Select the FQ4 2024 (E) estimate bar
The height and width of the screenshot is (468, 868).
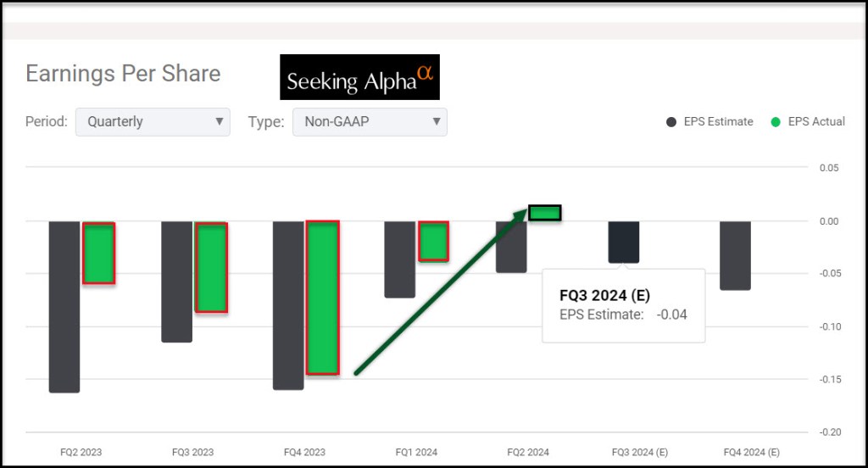pos(735,255)
